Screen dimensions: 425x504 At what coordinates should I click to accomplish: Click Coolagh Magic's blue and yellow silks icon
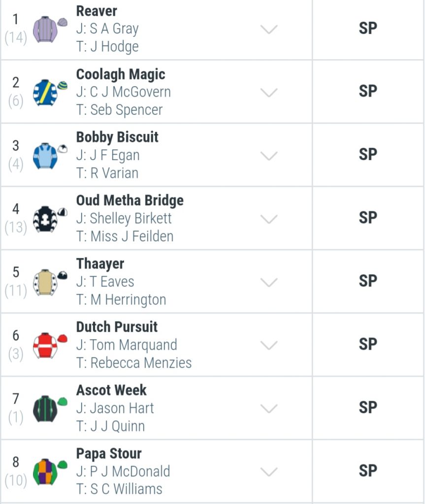pyautogui.click(x=50, y=93)
